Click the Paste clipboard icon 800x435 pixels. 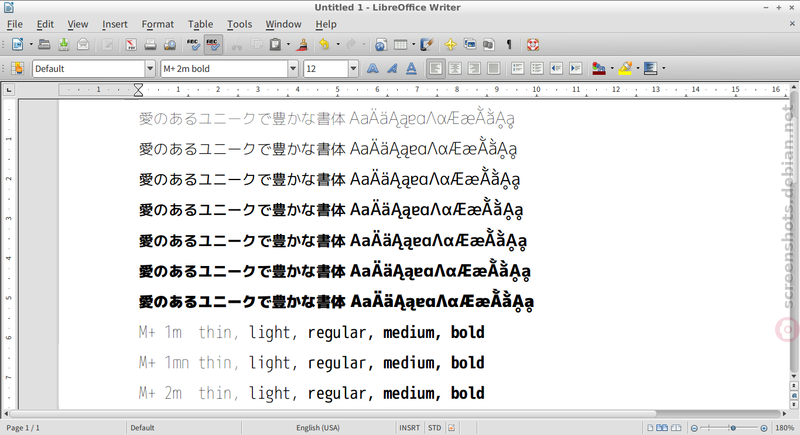(x=276, y=45)
